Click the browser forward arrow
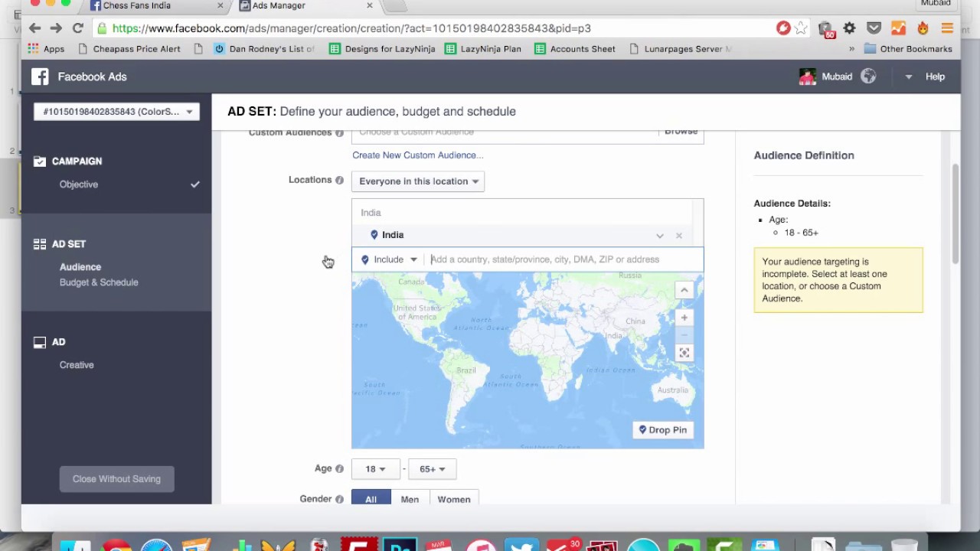980x551 pixels. pyautogui.click(x=56, y=28)
